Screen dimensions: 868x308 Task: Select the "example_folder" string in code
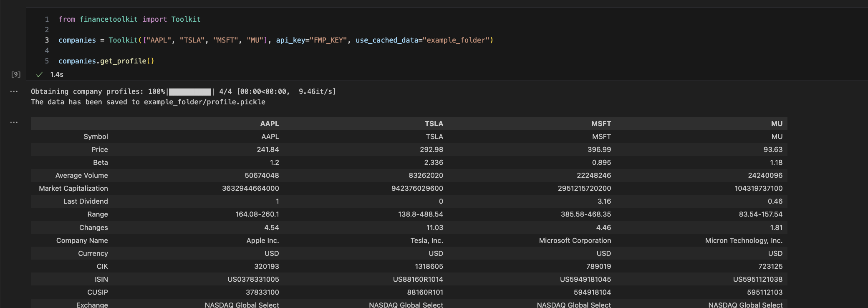[x=456, y=40]
